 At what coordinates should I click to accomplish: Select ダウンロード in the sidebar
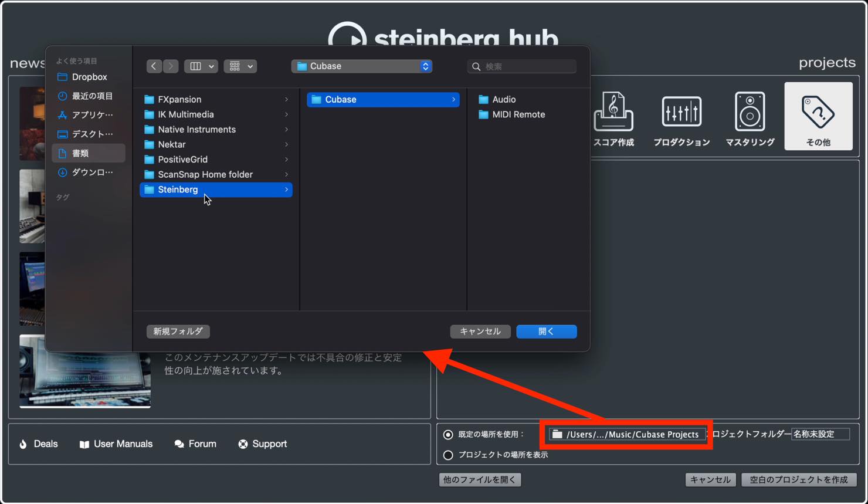89,172
